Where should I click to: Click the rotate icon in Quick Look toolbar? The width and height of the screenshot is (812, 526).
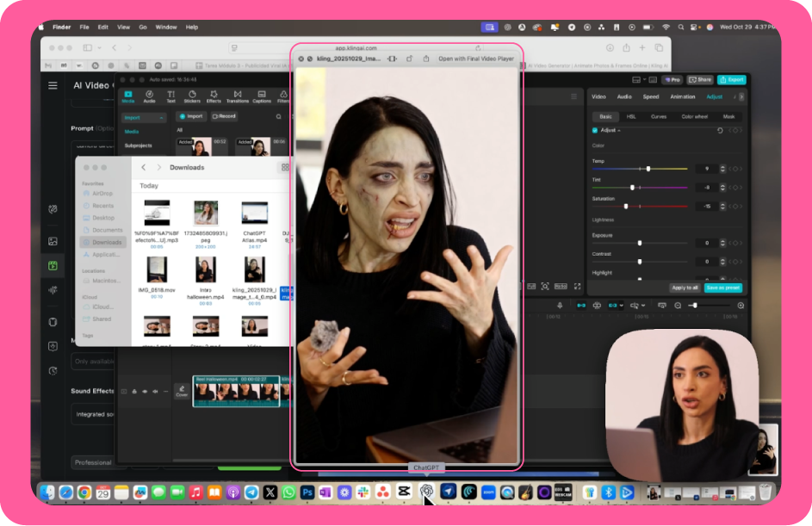click(x=409, y=59)
